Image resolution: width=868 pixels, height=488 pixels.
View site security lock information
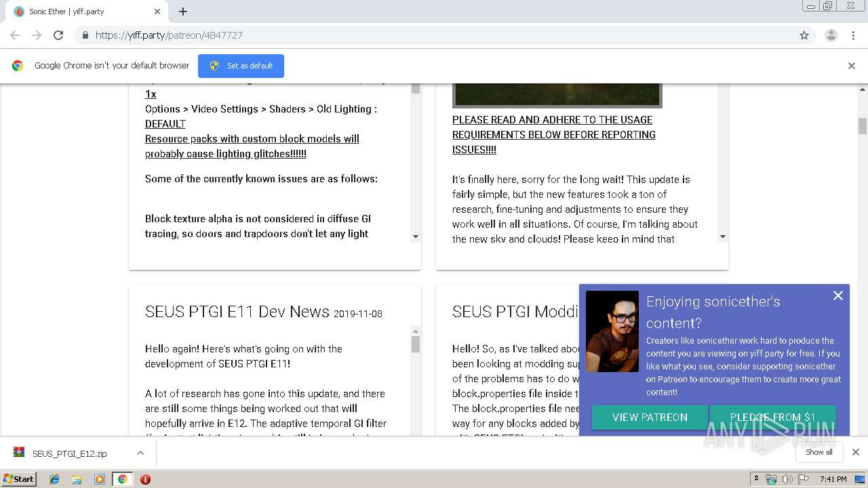click(x=85, y=35)
